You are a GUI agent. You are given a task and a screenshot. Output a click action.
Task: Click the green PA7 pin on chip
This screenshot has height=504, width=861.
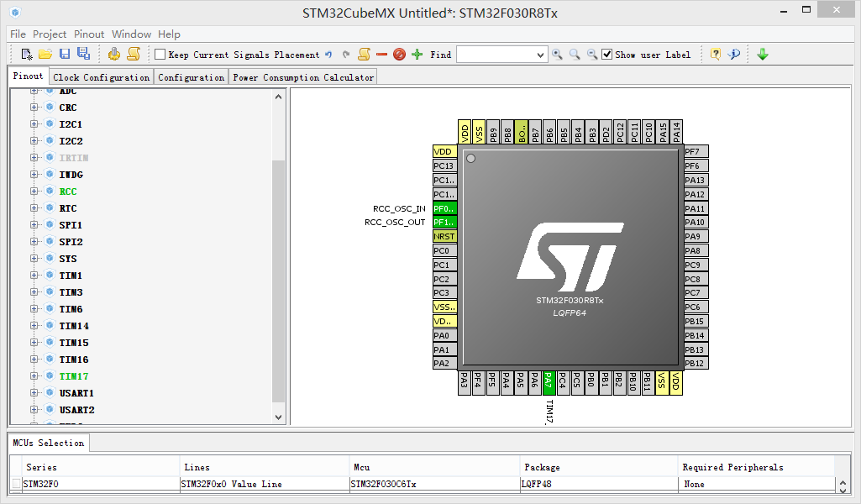coord(548,383)
